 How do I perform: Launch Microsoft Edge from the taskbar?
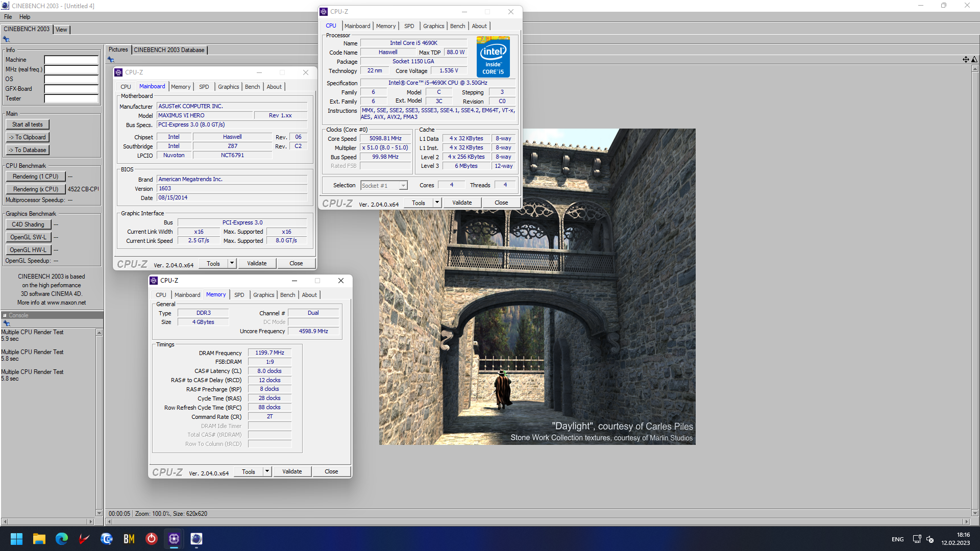click(62, 539)
